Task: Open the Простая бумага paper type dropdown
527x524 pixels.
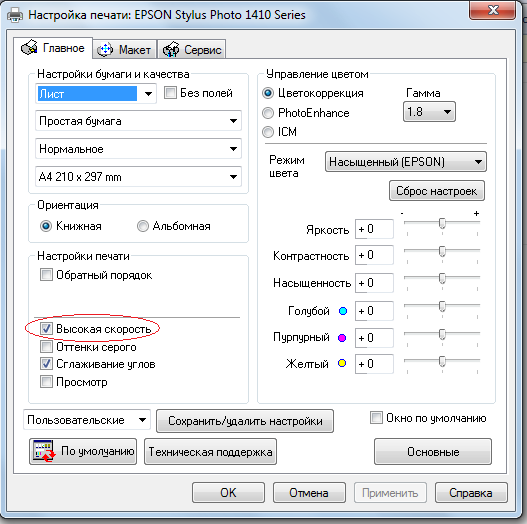Action: (x=138, y=121)
